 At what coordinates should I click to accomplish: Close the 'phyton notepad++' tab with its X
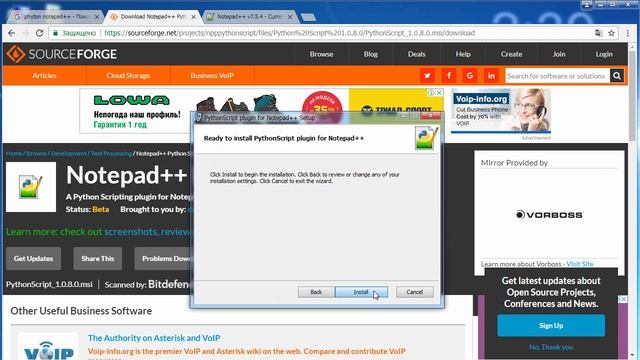point(97,17)
